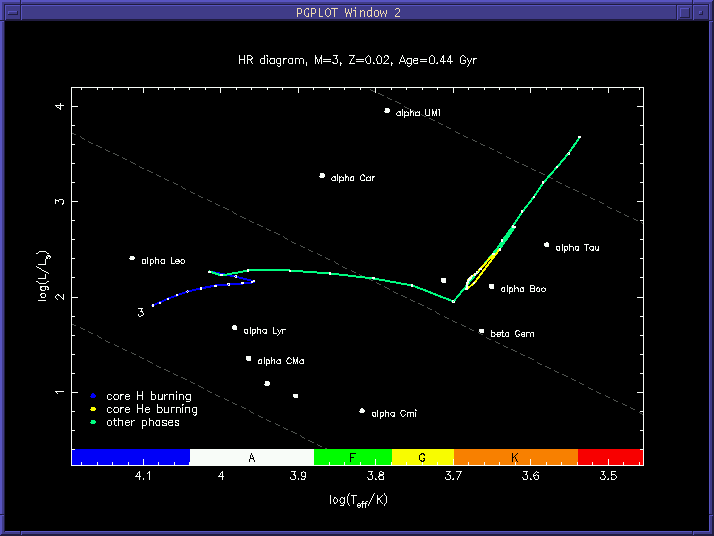Image resolution: width=714 pixels, height=536 pixels.
Task: Click the 'alpha UMi' label text
Action: [x=418, y=113]
